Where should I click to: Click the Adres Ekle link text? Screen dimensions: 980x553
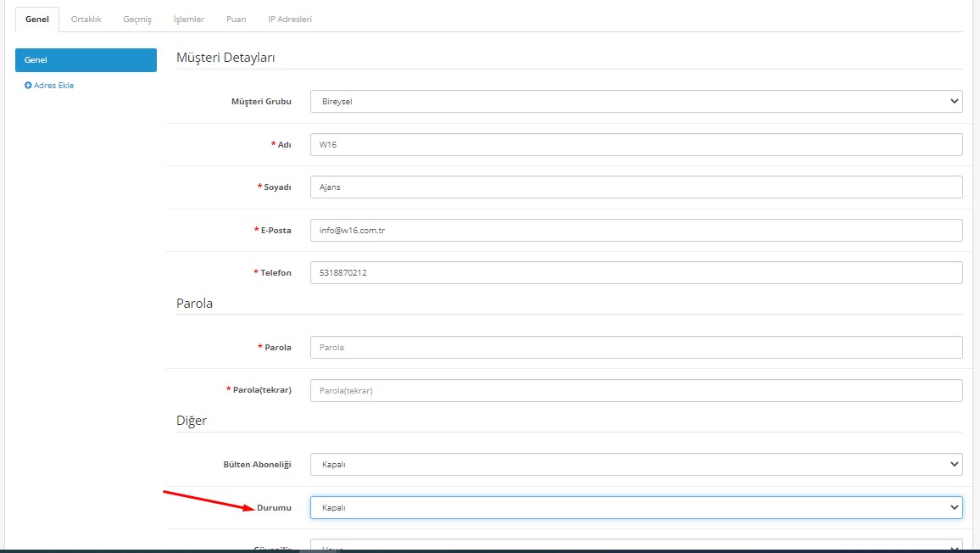53,86
